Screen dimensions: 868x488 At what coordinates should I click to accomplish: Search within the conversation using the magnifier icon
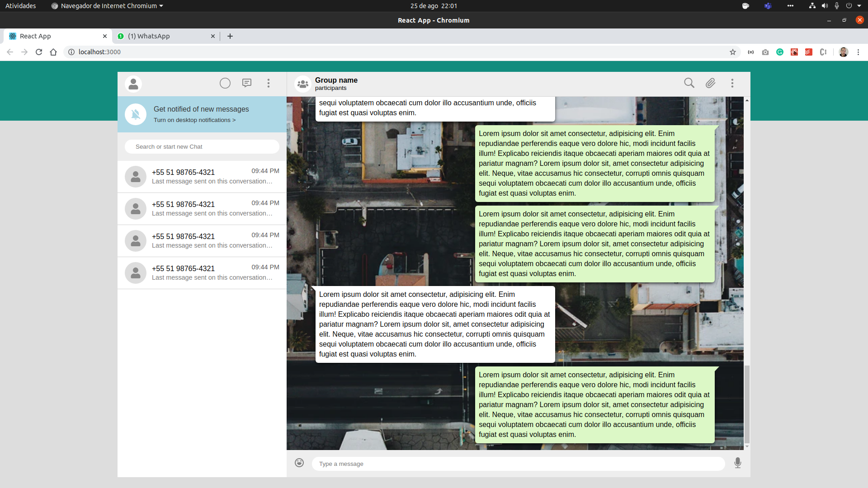click(x=689, y=83)
